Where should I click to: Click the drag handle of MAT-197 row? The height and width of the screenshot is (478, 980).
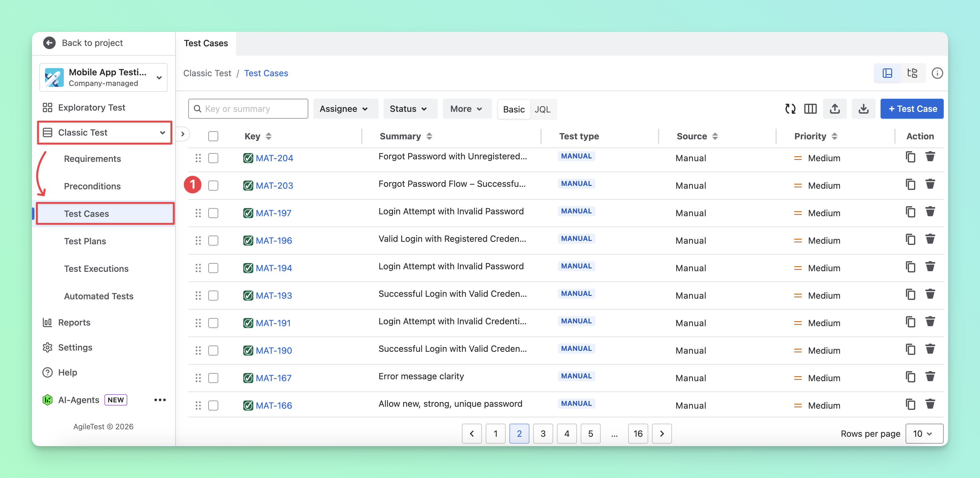point(198,213)
